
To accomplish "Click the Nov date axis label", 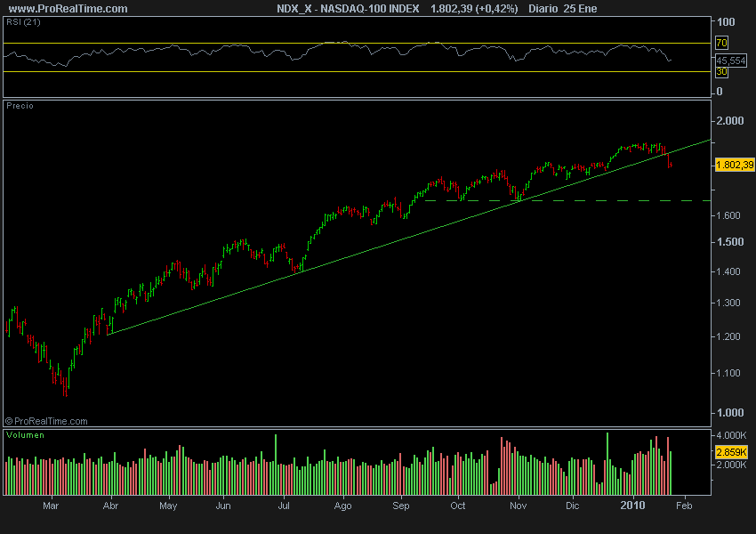I will tap(519, 506).
